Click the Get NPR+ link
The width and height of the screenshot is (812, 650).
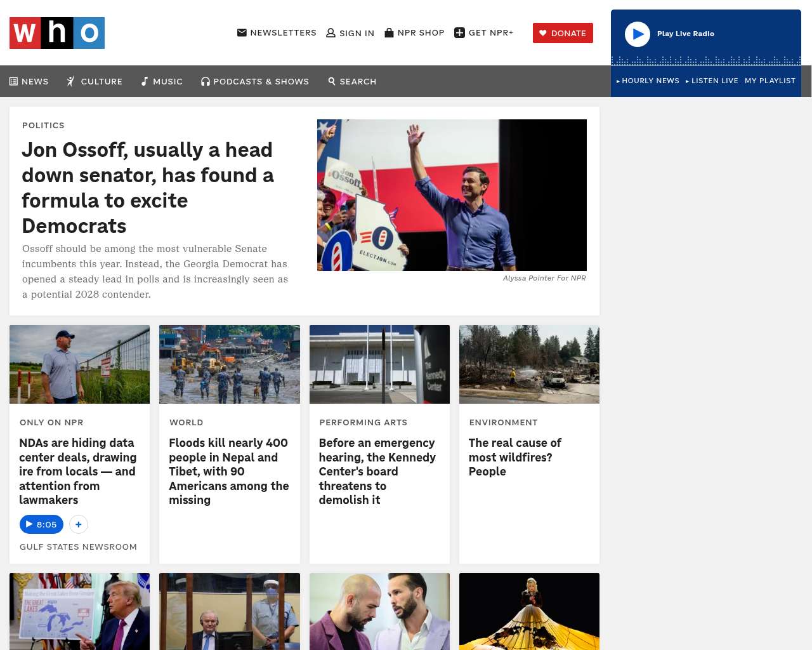coord(484,33)
